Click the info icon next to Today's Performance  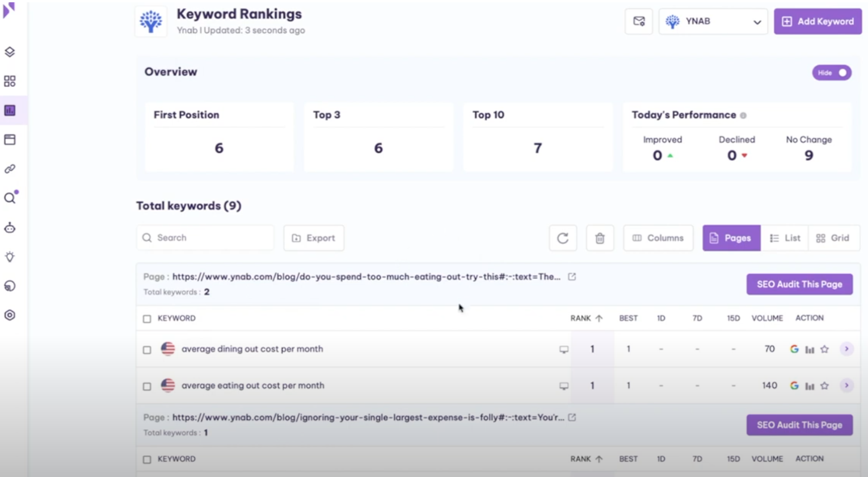[x=743, y=115]
